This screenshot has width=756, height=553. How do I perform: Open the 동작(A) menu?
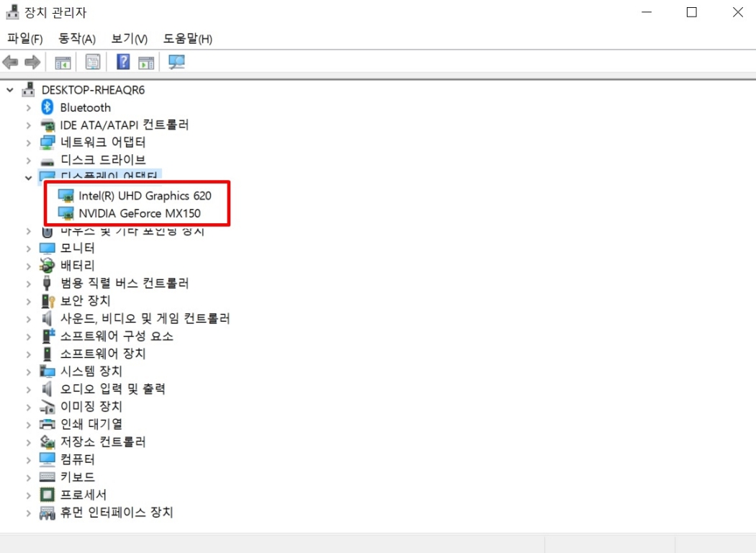point(76,39)
